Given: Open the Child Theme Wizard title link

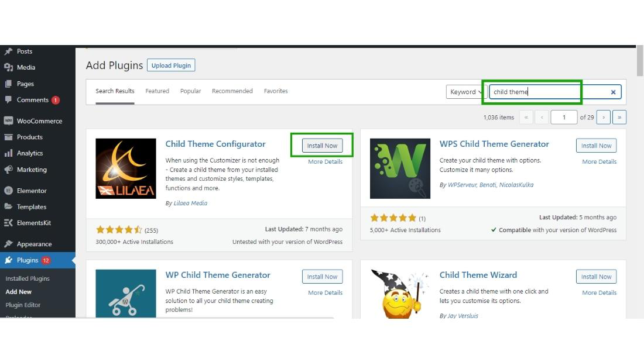Looking at the screenshot, I should (x=478, y=275).
